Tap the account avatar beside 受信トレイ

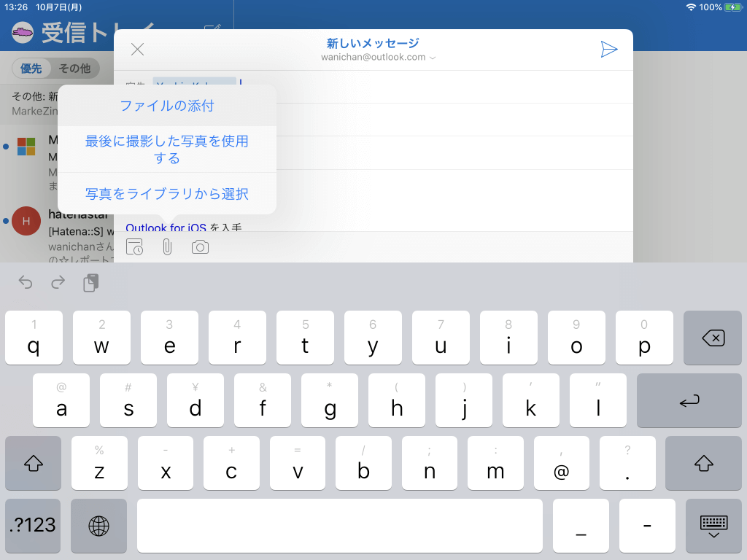coord(23,33)
